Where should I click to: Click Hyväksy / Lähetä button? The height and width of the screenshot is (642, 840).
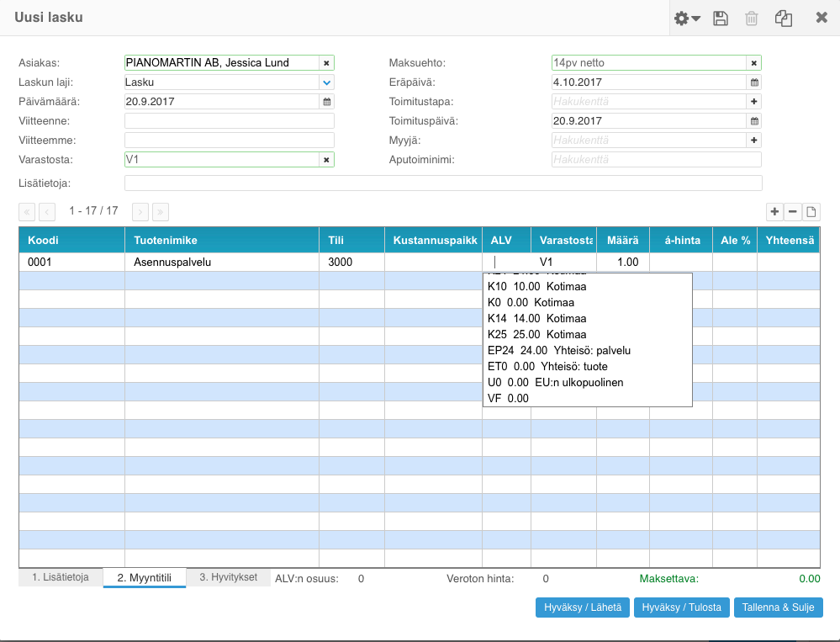click(583, 608)
